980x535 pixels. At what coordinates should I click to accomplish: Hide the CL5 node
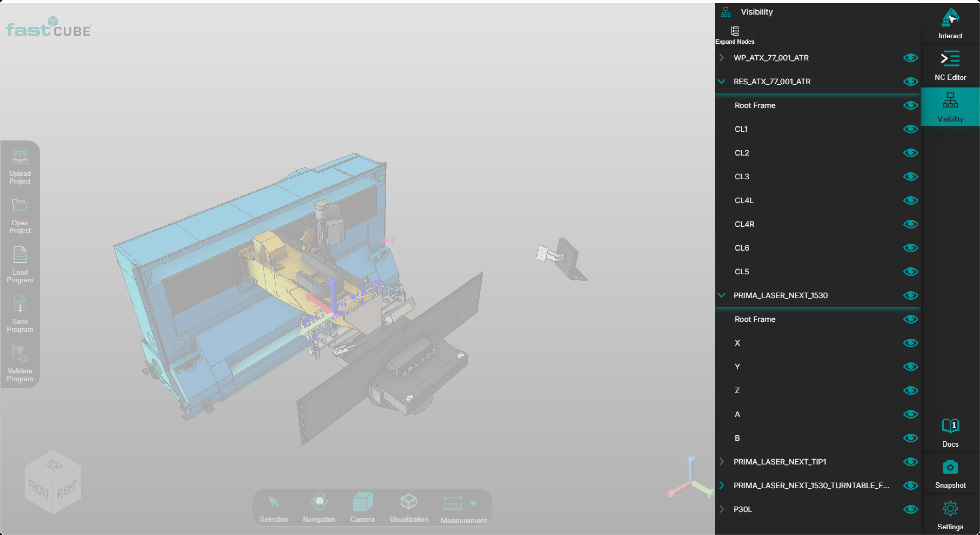(910, 271)
